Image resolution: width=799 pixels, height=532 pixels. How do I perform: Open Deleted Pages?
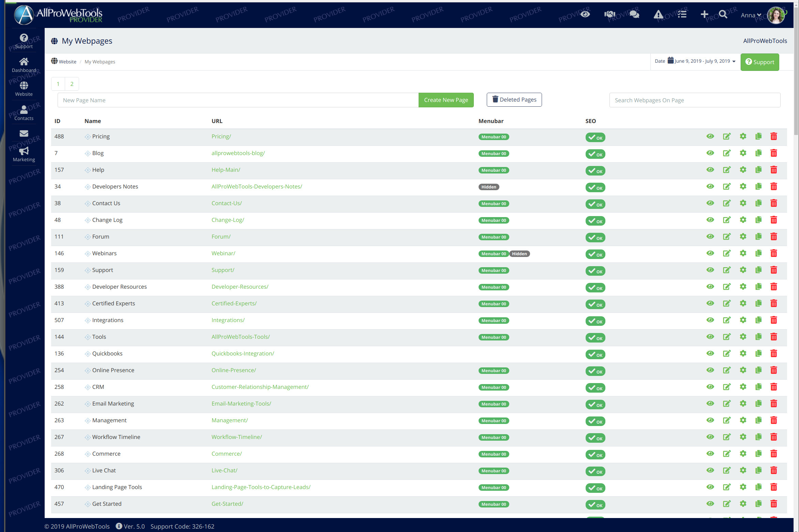pyautogui.click(x=514, y=100)
